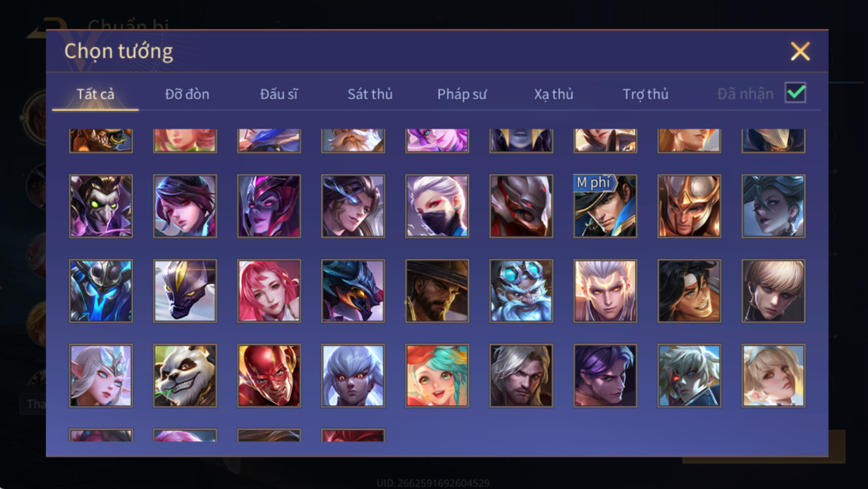The height and width of the screenshot is (489, 868).
Task: Choose the teal-haired girl with flower
Action: coord(437,376)
